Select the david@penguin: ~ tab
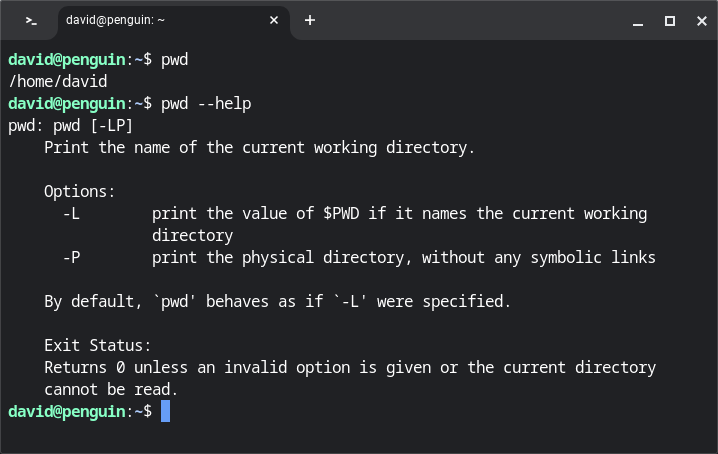Image resolution: width=718 pixels, height=454 pixels. point(150,20)
